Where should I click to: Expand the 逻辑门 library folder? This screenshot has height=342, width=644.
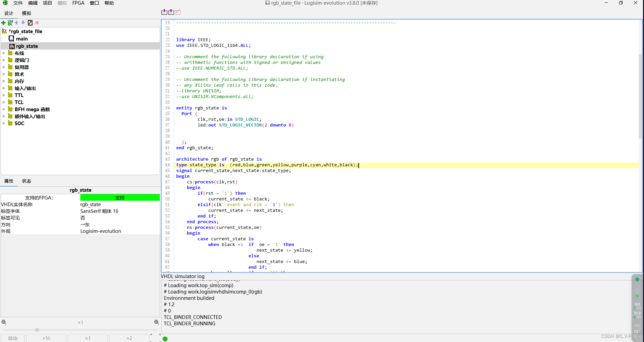4,60
